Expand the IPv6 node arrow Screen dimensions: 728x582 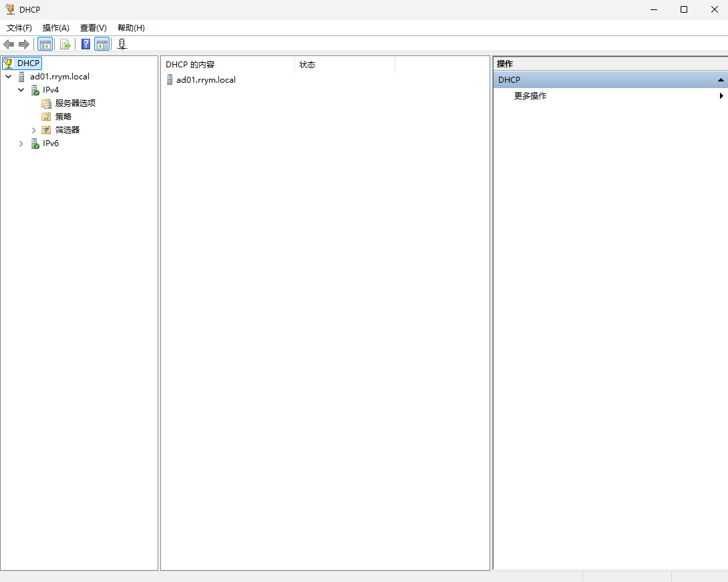(x=21, y=143)
